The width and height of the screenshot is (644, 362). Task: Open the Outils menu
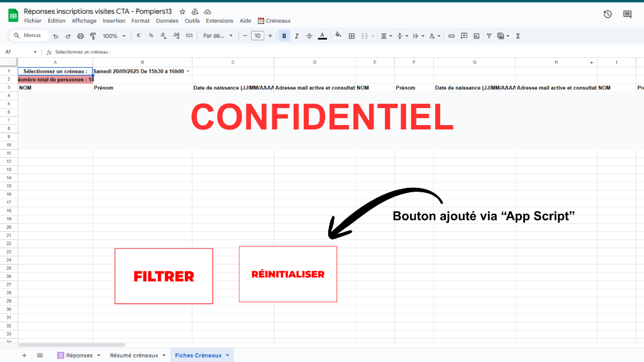[192, 21]
